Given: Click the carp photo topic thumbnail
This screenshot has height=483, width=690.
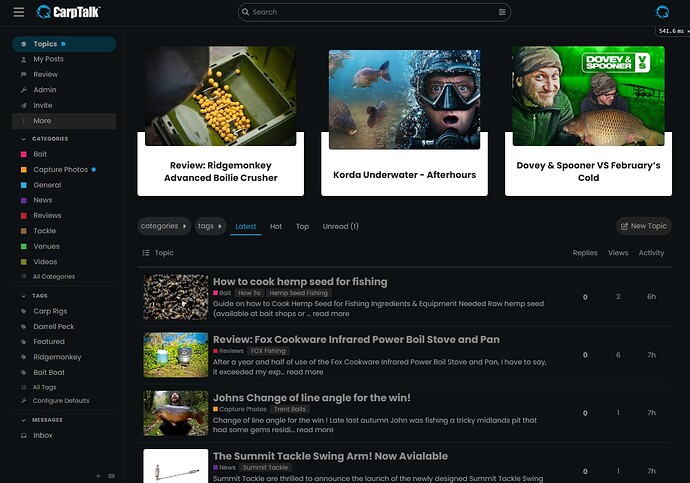Looking at the screenshot, I should [176, 413].
